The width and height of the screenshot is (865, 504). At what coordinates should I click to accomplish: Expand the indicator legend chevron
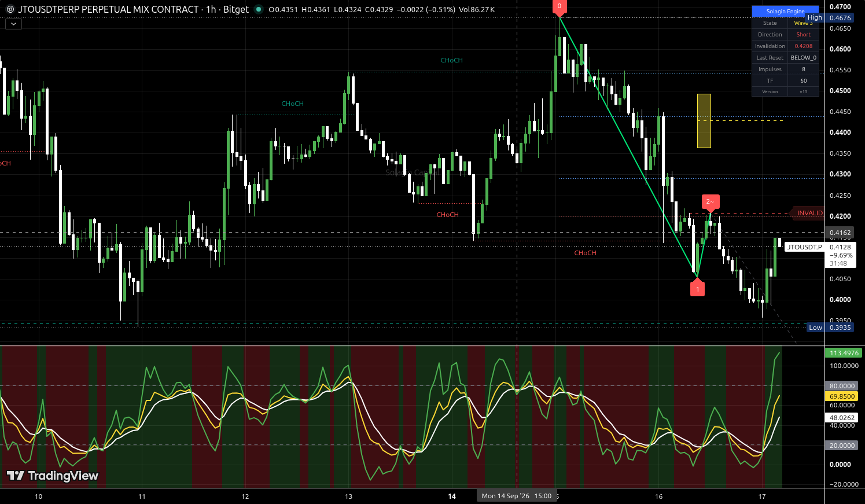[x=13, y=24]
